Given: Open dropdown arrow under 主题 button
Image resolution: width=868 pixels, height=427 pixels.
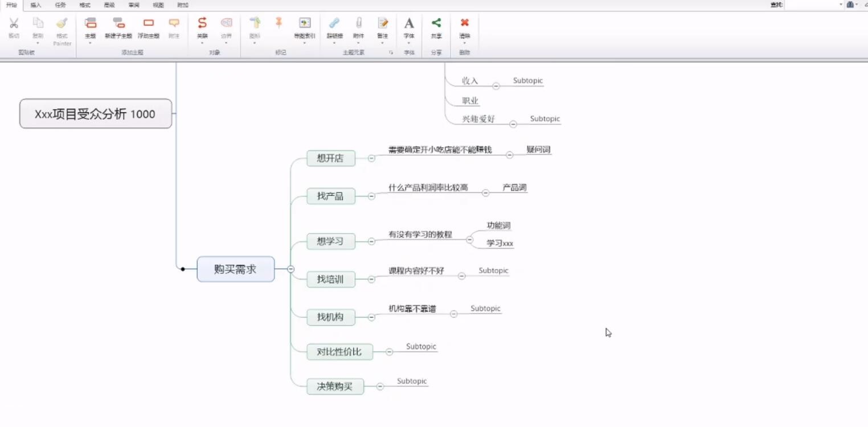Looking at the screenshot, I should [90, 43].
